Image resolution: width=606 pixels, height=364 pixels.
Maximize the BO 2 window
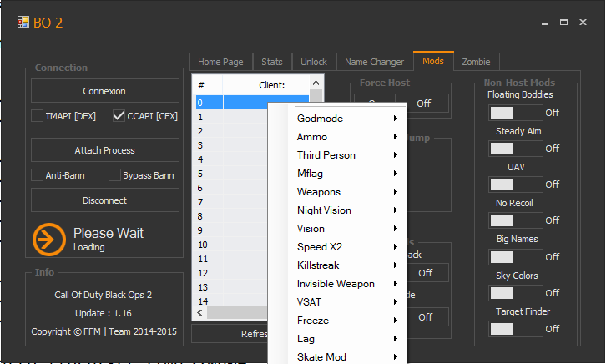(564, 23)
